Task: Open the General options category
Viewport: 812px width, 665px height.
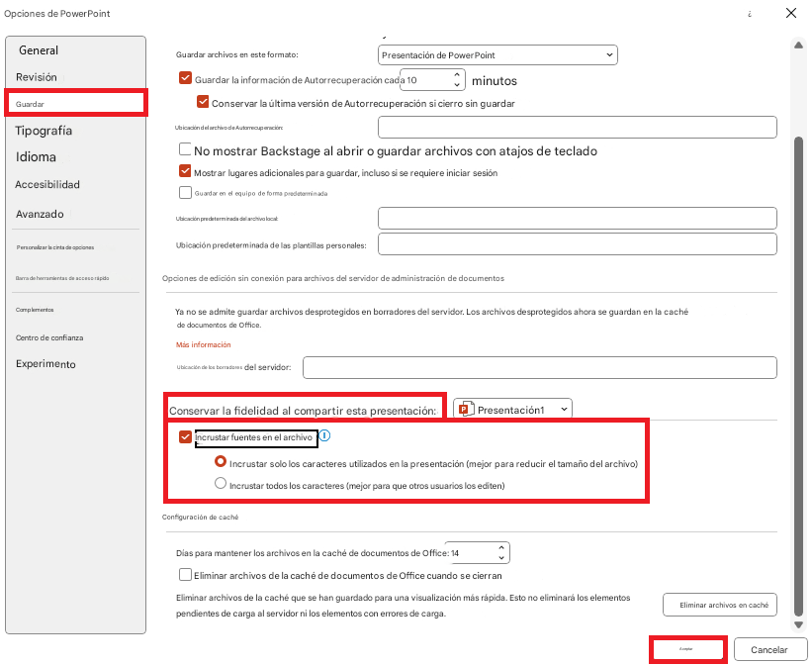Action: pyautogui.click(x=39, y=50)
